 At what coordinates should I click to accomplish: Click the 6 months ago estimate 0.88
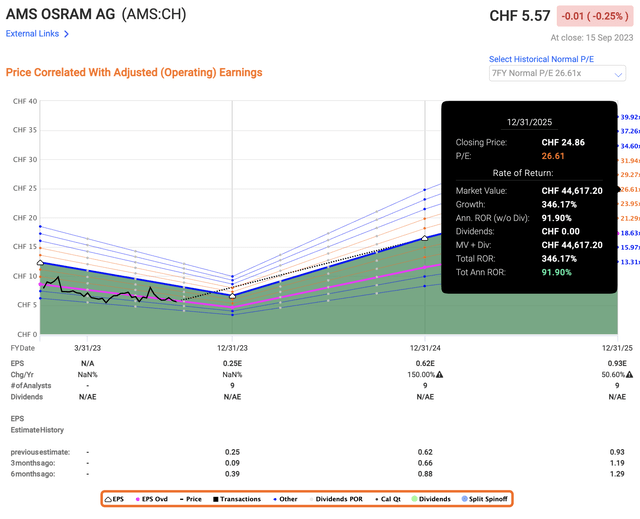425,474
